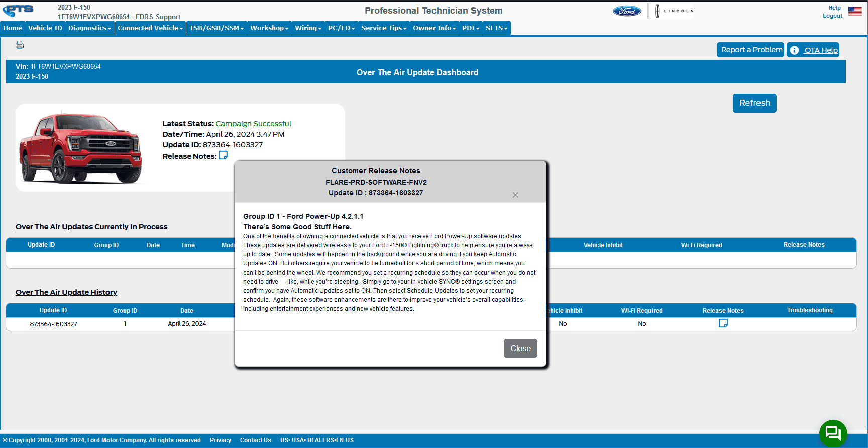The image size is (868, 448).
Task: Open the Contact Us footer link
Action: click(256, 440)
